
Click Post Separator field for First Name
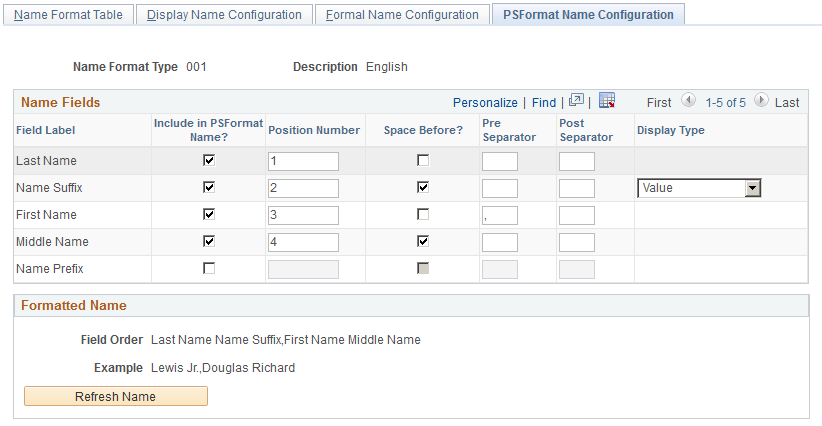point(577,215)
